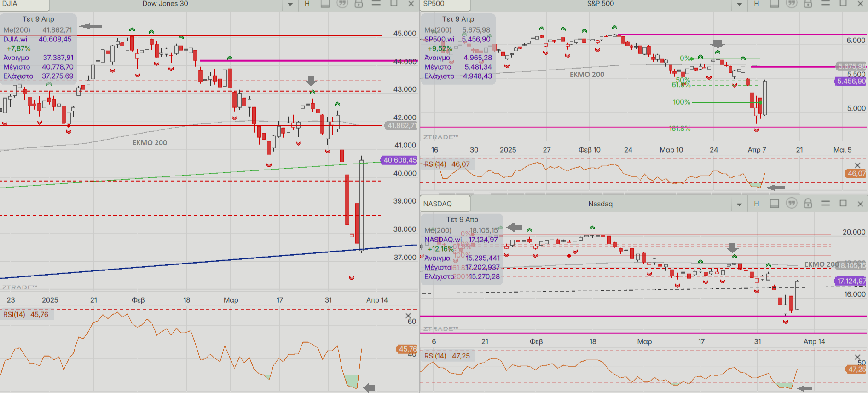Viewport: 868px width, 393px height.
Task: Click the EKMO 200 label on Dow Jones chart
Action: (x=150, y=143)
